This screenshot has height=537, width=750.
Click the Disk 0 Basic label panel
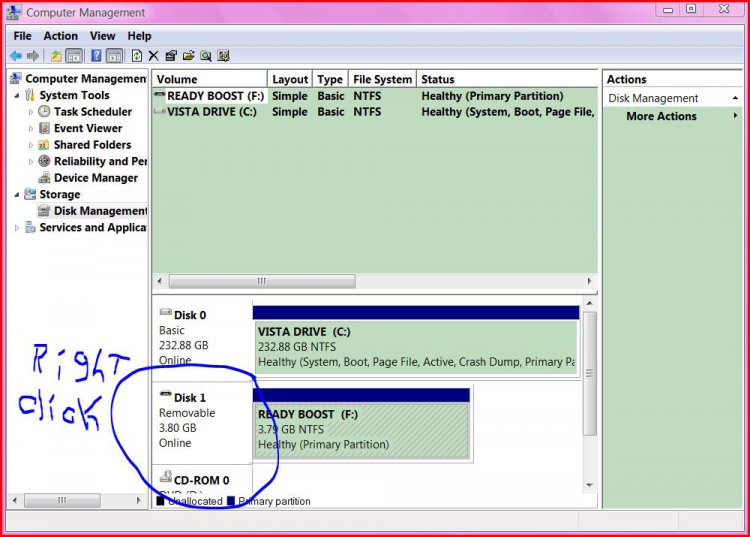pyautogui.click(x=202, y=340)
